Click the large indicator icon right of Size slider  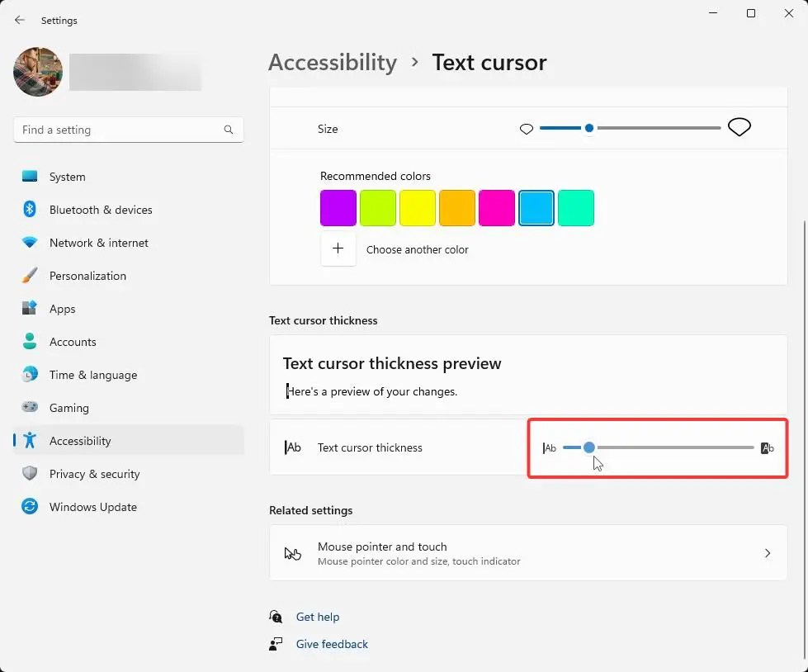pos(739,127)
